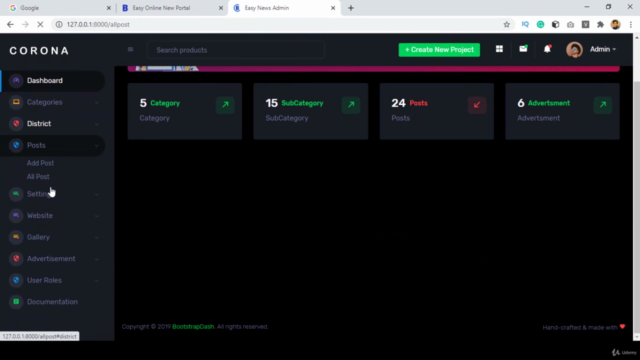Open the notifications bell icon
The width and height of the screenshot is (640, 360).
pyautogui.click(x=547, y=49)
